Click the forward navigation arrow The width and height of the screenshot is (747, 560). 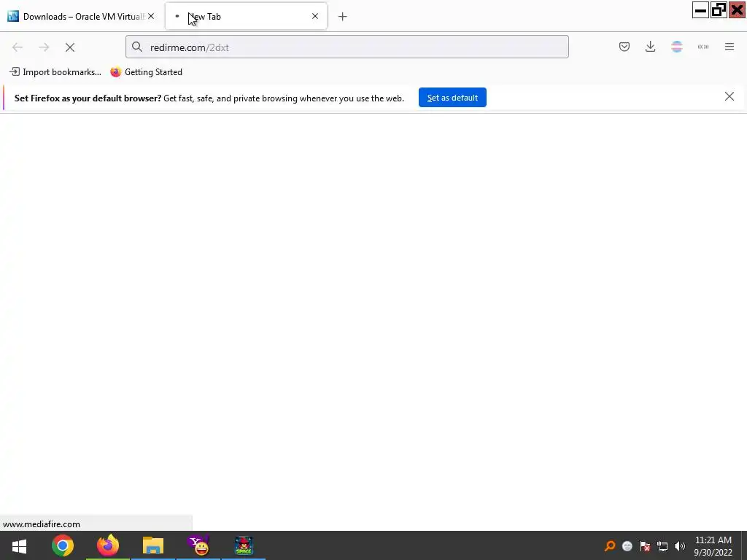coord(44,47)
